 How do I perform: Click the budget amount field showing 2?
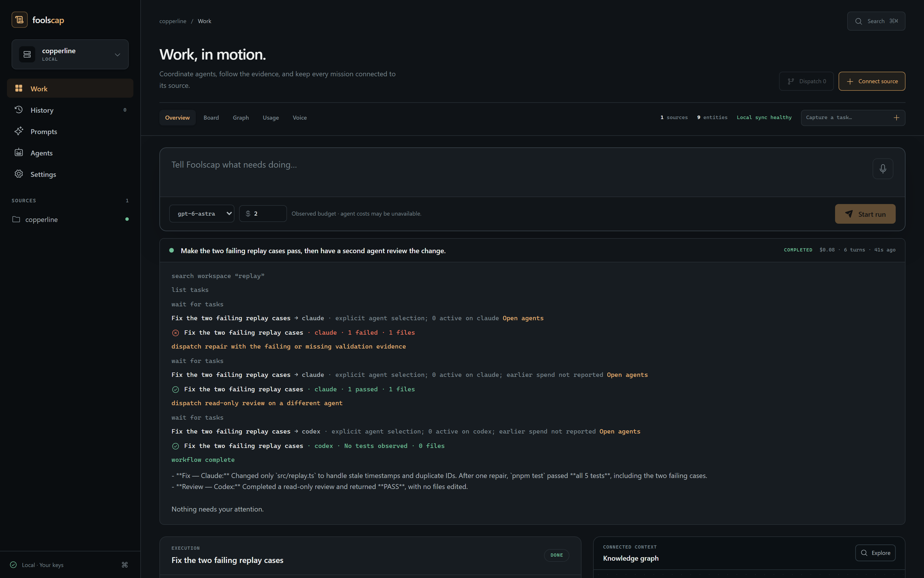[x=263, y=214]
